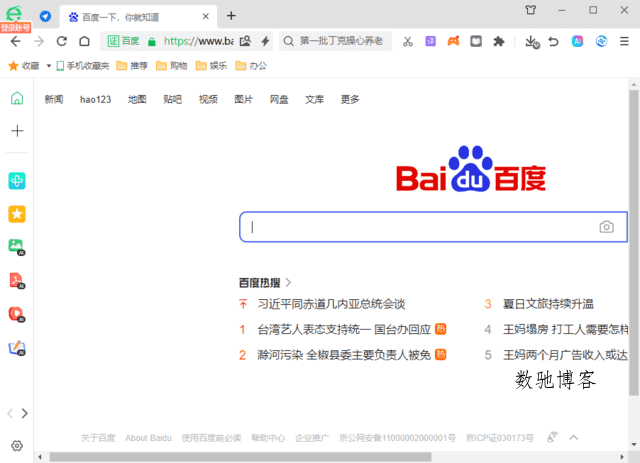Add a sidebar app with plus icon
Screen dimensions: 640x463
pyautogui.click(x=17, y=131)
